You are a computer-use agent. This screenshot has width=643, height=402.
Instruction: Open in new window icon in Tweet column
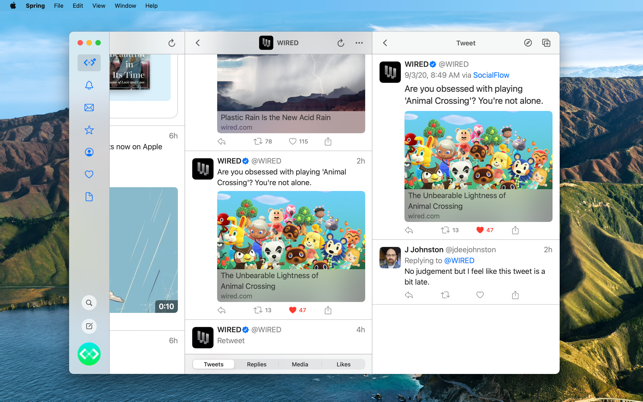[546, 43]
